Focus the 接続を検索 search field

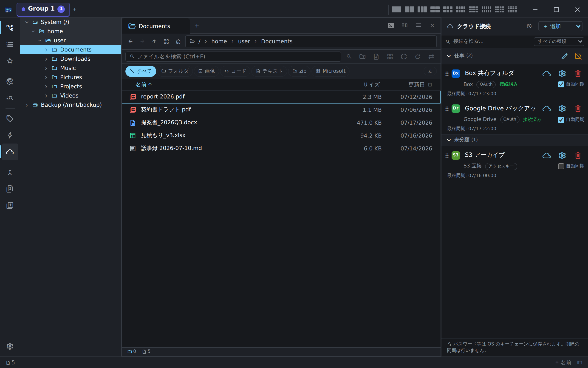point(488,41)
